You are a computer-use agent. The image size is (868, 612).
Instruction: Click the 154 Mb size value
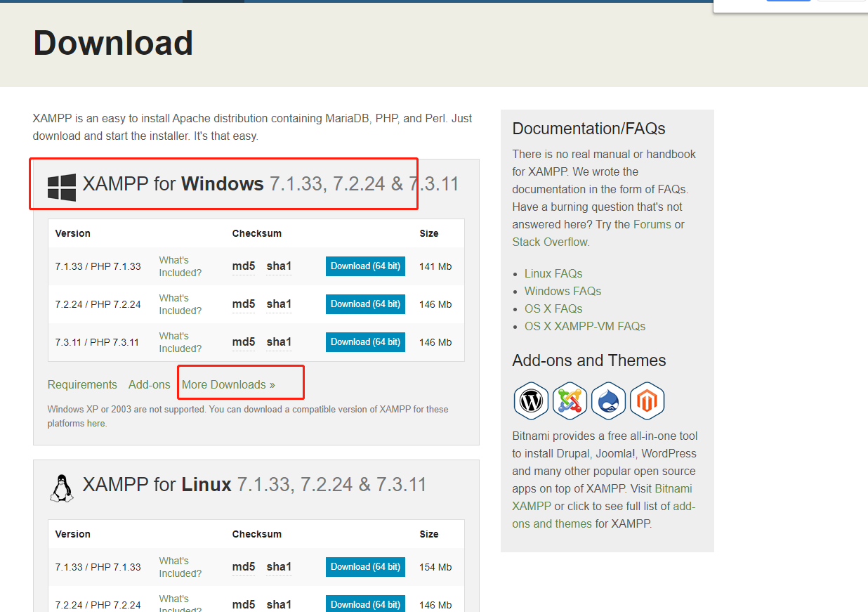435,567
